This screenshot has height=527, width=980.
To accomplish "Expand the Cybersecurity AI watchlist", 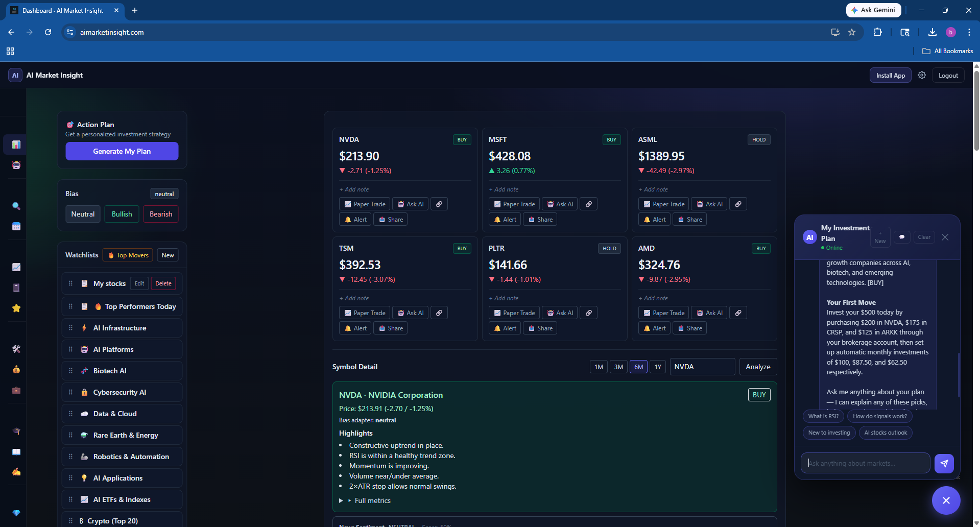I will 122,392.
